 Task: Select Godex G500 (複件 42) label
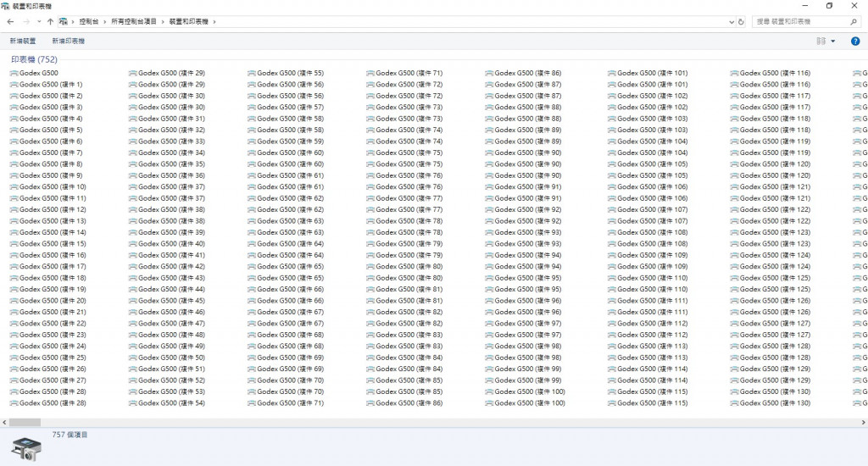point(171,267)
